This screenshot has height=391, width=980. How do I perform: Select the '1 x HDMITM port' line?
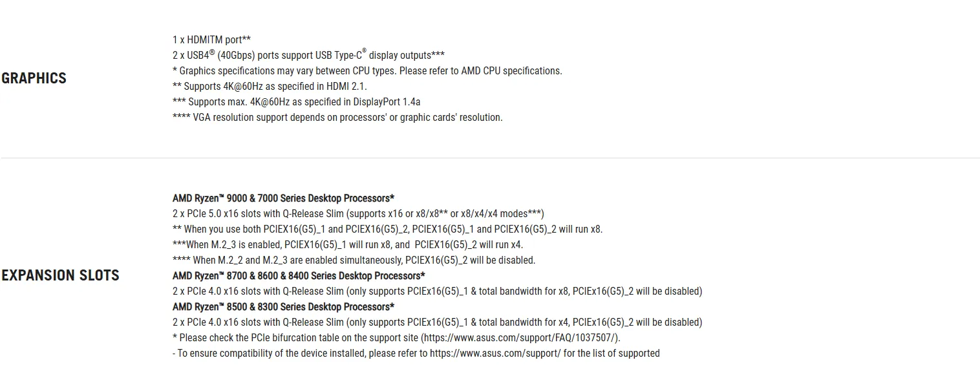pyautogui.click(x=211, y=40)
